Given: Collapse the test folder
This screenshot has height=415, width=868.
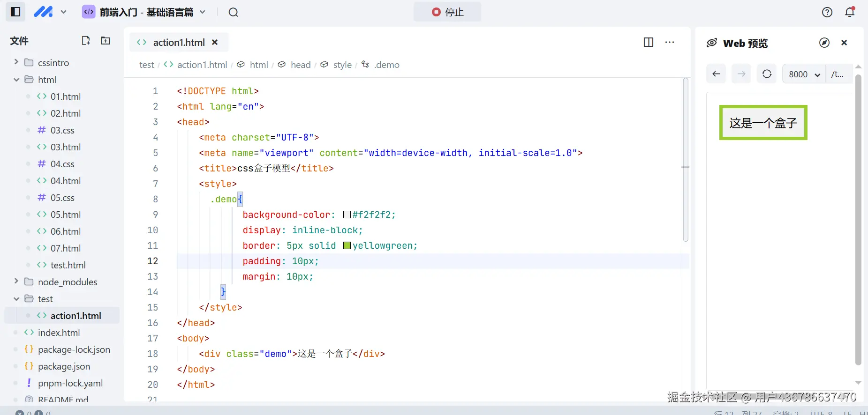Looking at the screenshot, I should click(16, 299).
